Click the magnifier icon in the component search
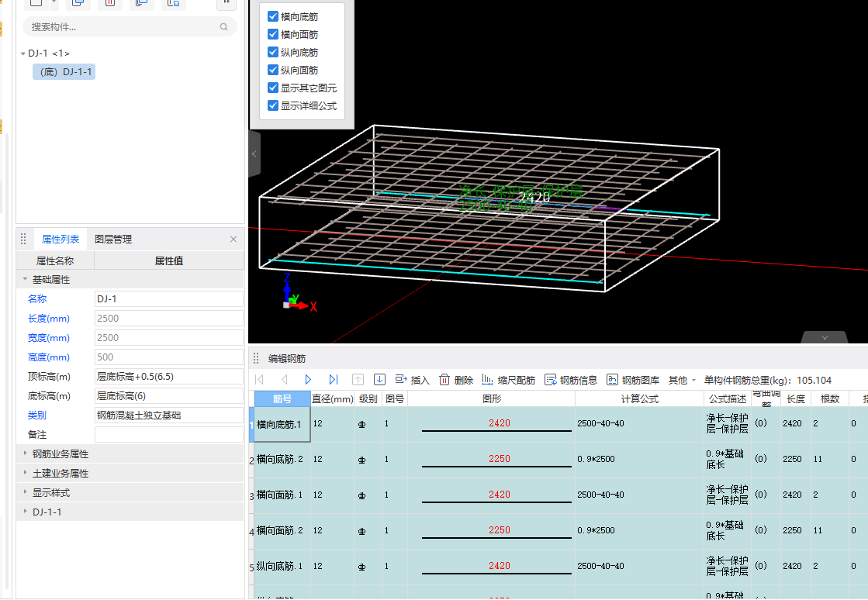Screen dimensions: 868x600 click(x=223, y=26)
